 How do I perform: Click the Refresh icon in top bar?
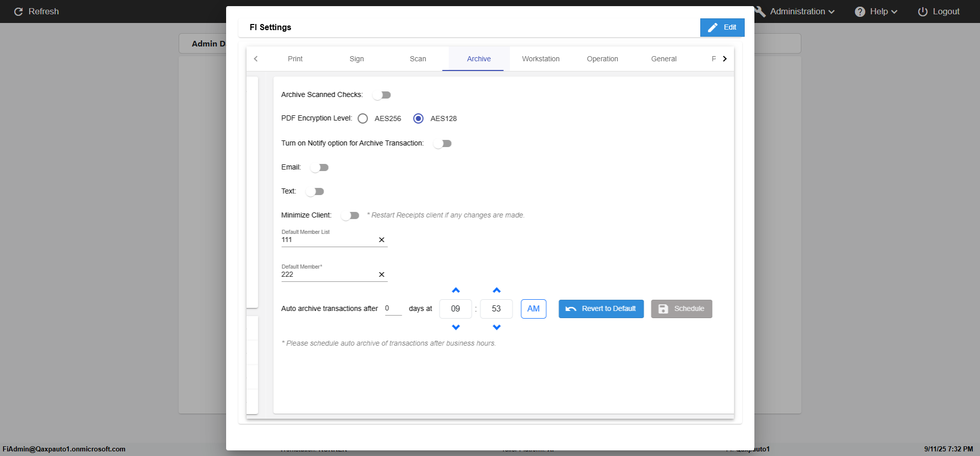click(x=18, y=12)
